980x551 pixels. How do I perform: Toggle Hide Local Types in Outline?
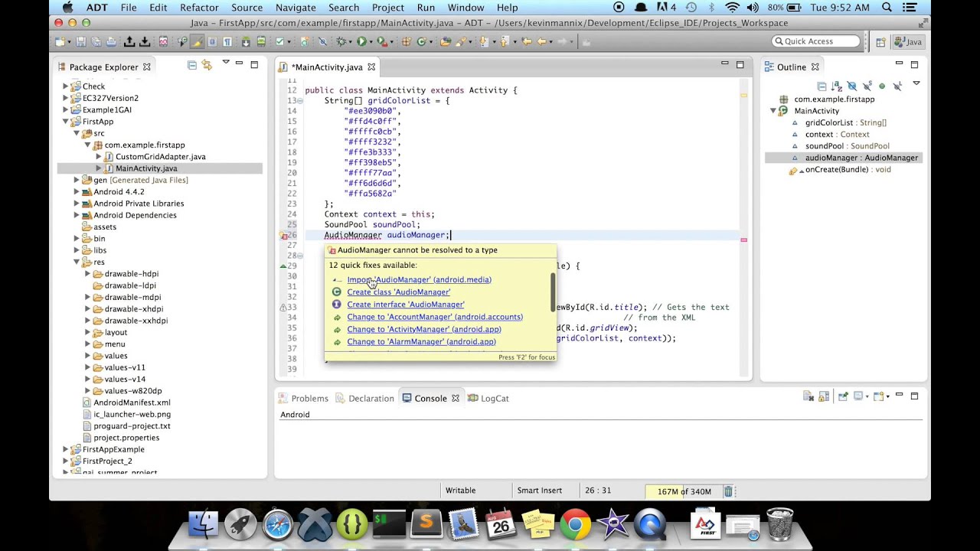pos(897,86)
